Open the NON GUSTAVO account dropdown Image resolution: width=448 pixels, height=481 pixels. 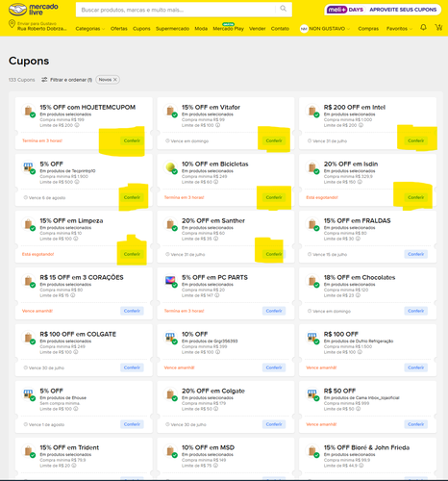325,29
